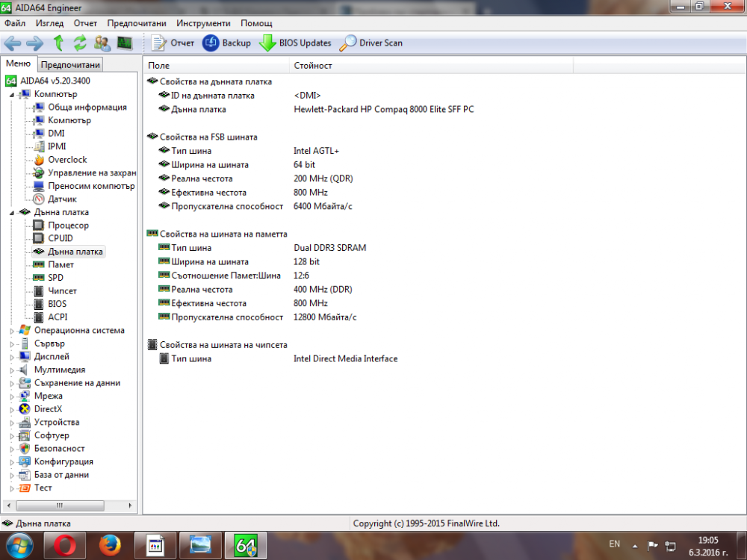This screenshot has width=747, height=560.
Task: Select the BIOS tree item
Action: 58,304
